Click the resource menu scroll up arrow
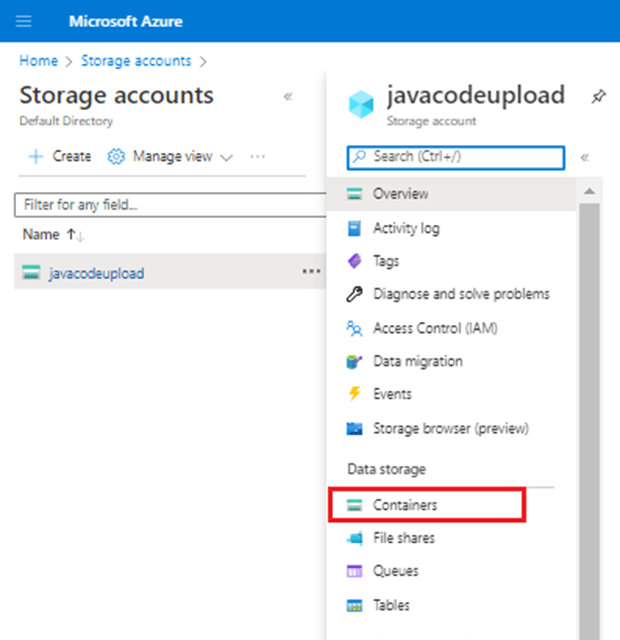This screenshot has height=640, width=620. [588, 191]
